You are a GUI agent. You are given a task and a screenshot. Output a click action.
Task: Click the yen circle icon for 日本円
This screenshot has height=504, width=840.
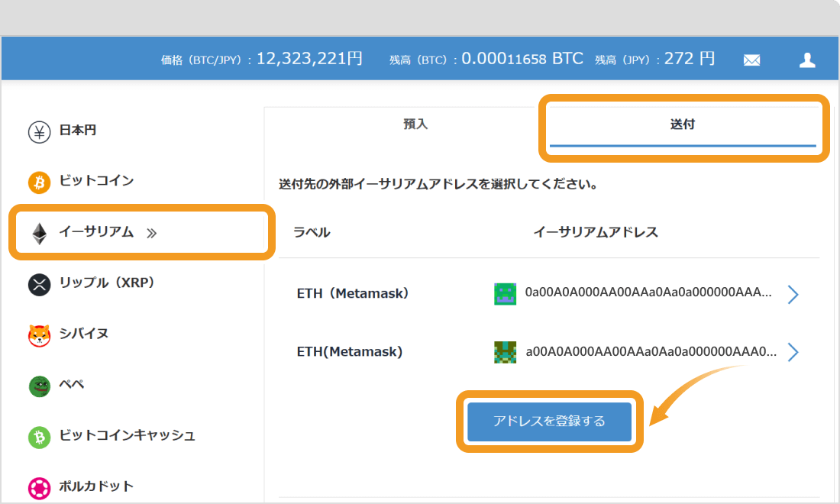pos(39,132)
